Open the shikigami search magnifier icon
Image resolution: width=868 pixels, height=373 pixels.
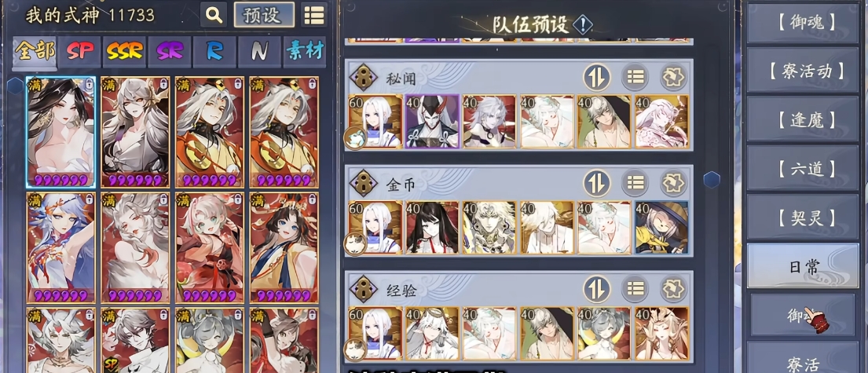coord(214,15)
